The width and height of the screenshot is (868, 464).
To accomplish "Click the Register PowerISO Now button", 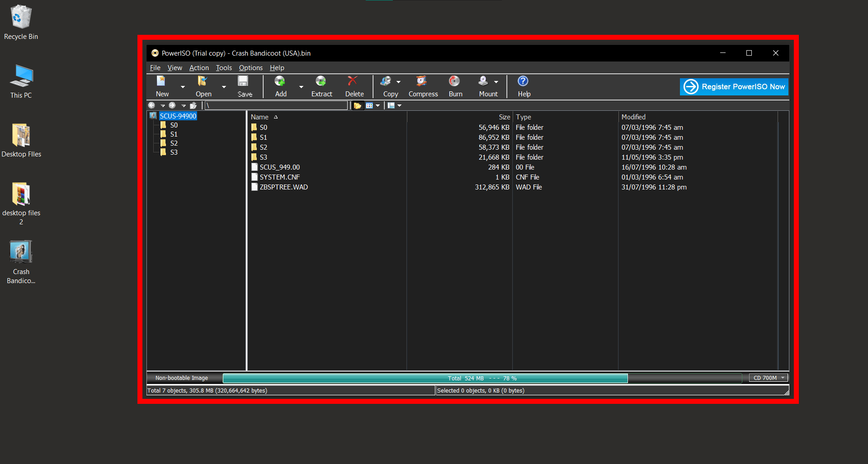I will coord(733,86).
